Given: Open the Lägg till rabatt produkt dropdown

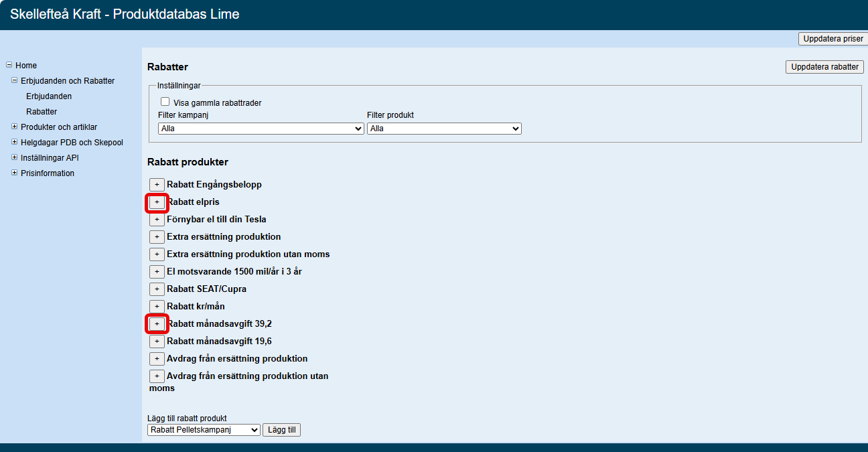Looking at the screenshot, I should click(x=204, y=430).
